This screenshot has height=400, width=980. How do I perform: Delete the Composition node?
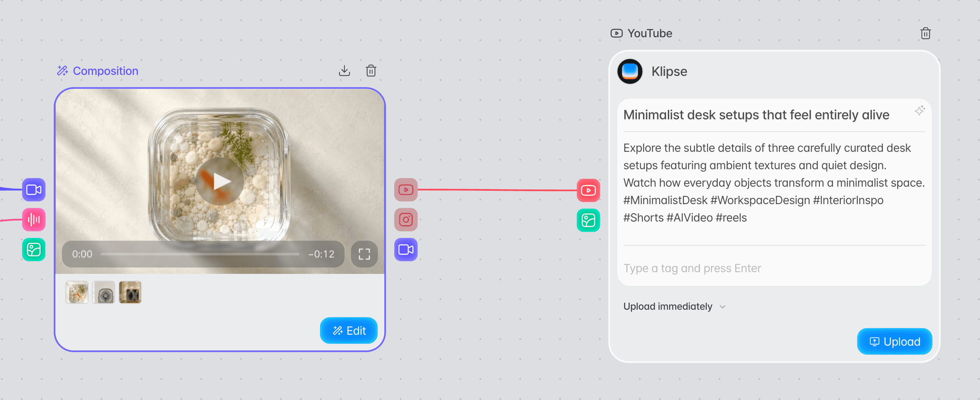pos(371,71)
